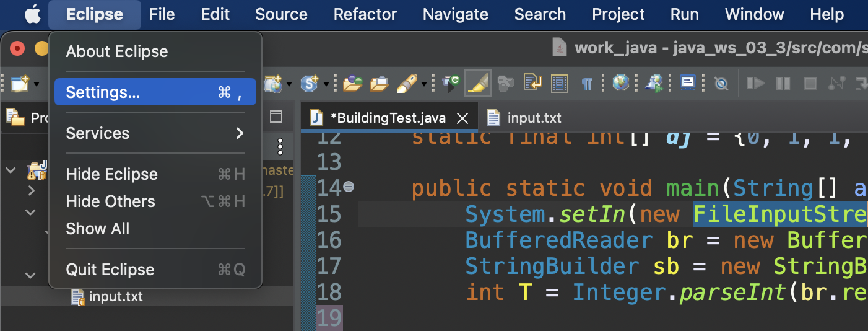Toggle Block Selection Mode icon
Screen dimensions: 868x331
pyautogui.click(x=560, y=83)
